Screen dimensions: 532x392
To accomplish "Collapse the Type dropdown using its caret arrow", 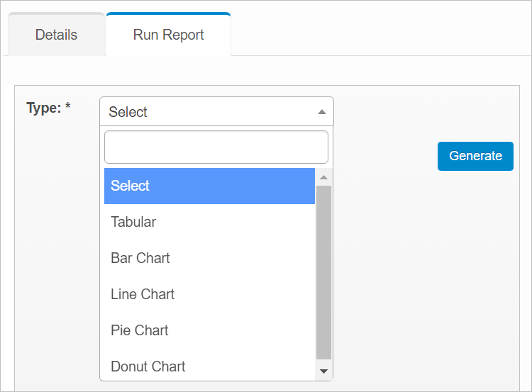I will coord(321,112).
